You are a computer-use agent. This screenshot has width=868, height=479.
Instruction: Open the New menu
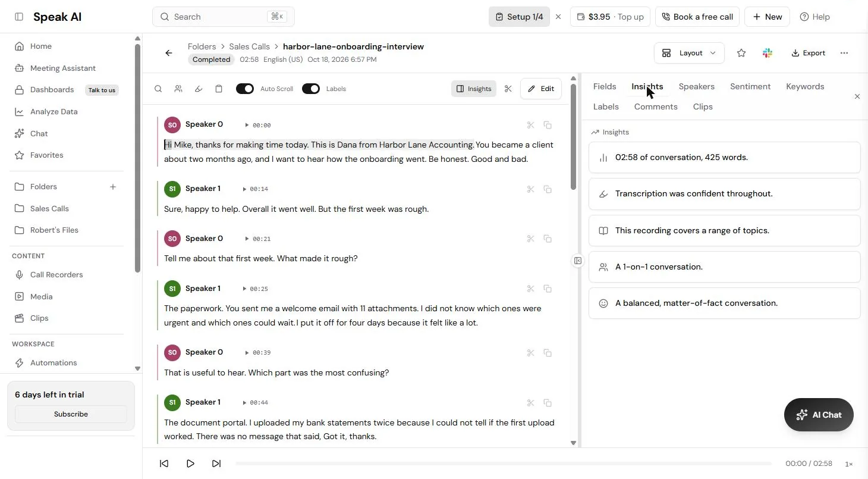(x=768, y=17)
